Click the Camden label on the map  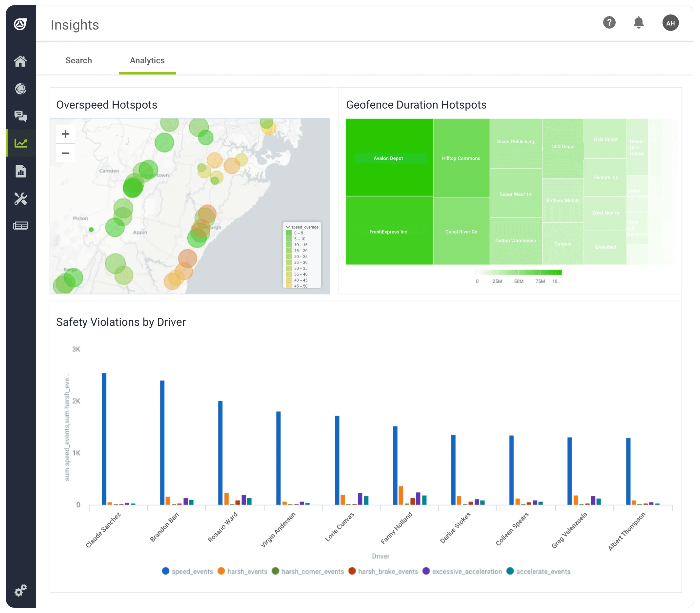point(109,171)
